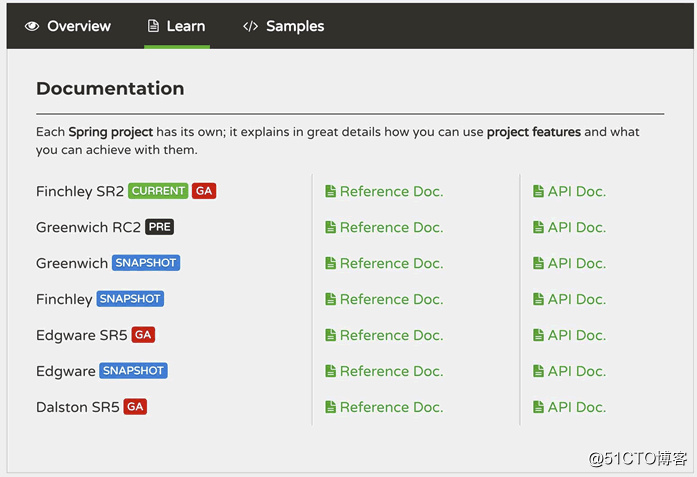Screen dimensions: 697x477
Task: Switch to the Learn tab
Action: pyautogui.click(x=176, y=26)
